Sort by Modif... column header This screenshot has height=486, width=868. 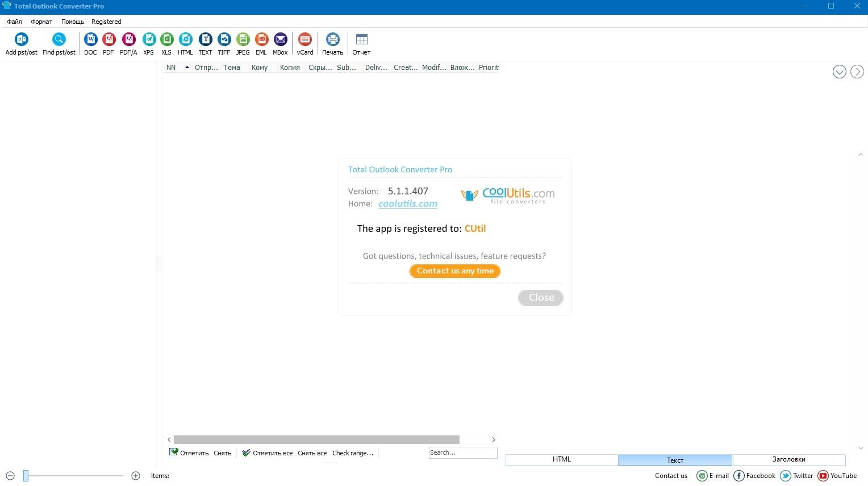(434, 67)
